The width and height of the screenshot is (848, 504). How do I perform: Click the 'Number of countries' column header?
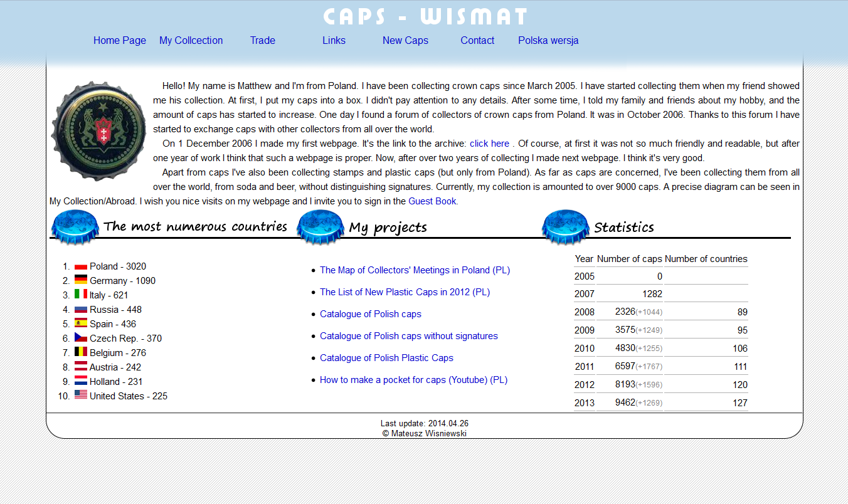[706, 259]
